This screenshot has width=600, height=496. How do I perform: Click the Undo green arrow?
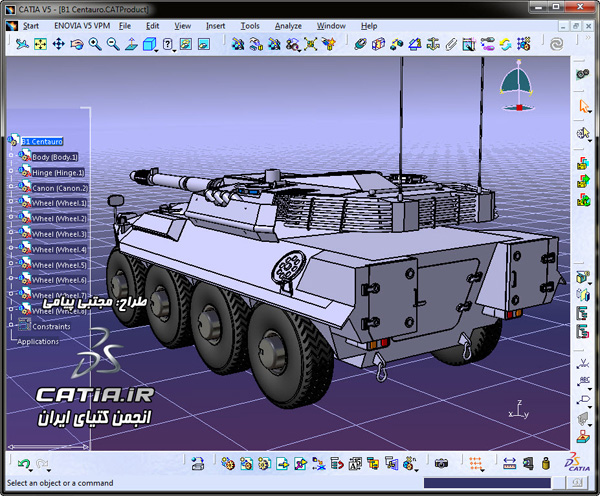[x=24, y=463]
